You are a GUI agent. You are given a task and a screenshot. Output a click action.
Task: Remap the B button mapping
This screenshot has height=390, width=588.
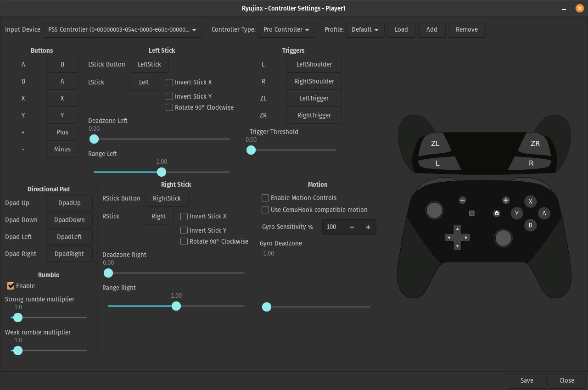[62, 82]
